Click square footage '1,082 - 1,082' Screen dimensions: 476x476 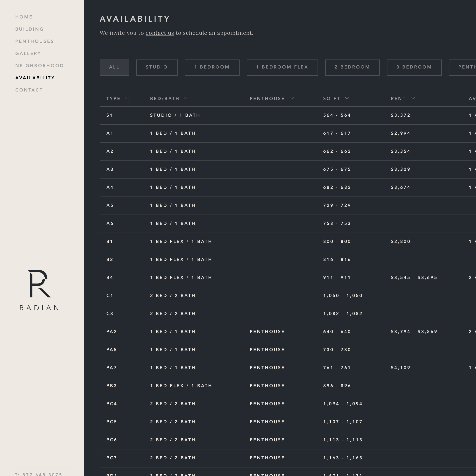(x=343, y=314)
